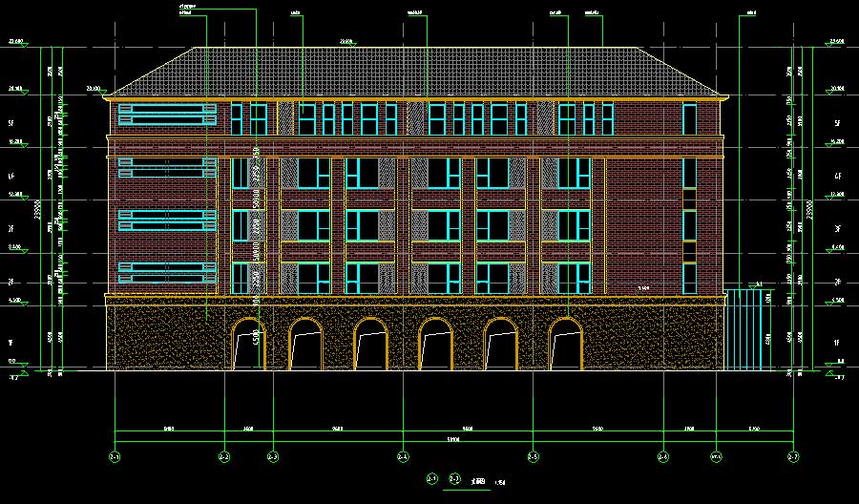Click the 5F floor label on left

[x=11, y=124]
